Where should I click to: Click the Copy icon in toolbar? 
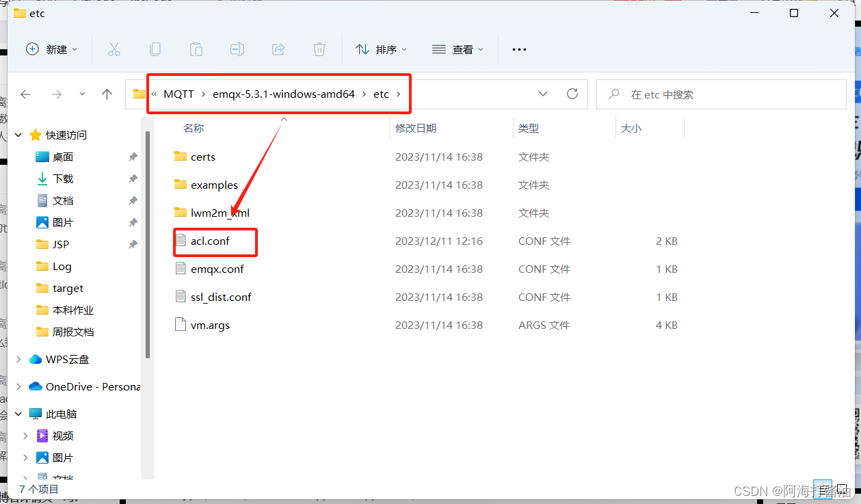click(x=155, y=49)
